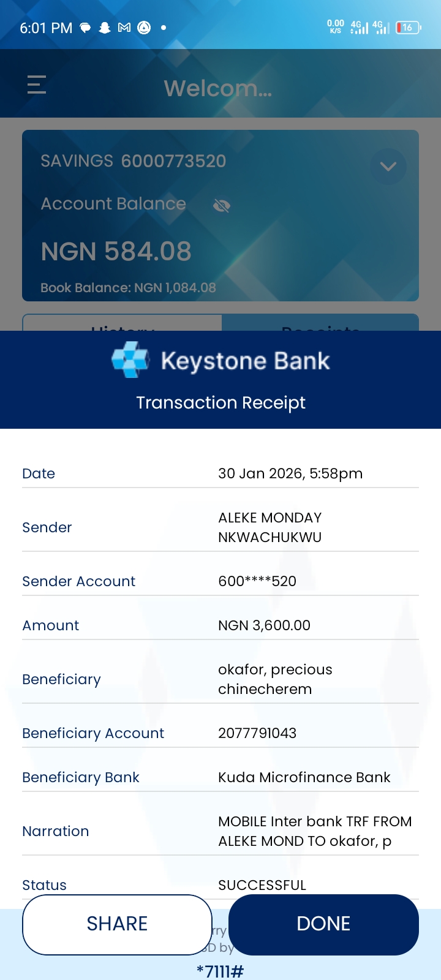Tap the Transaction Receipt heading
The height and width of the screenshot is (980, 441).
[221, 402]
